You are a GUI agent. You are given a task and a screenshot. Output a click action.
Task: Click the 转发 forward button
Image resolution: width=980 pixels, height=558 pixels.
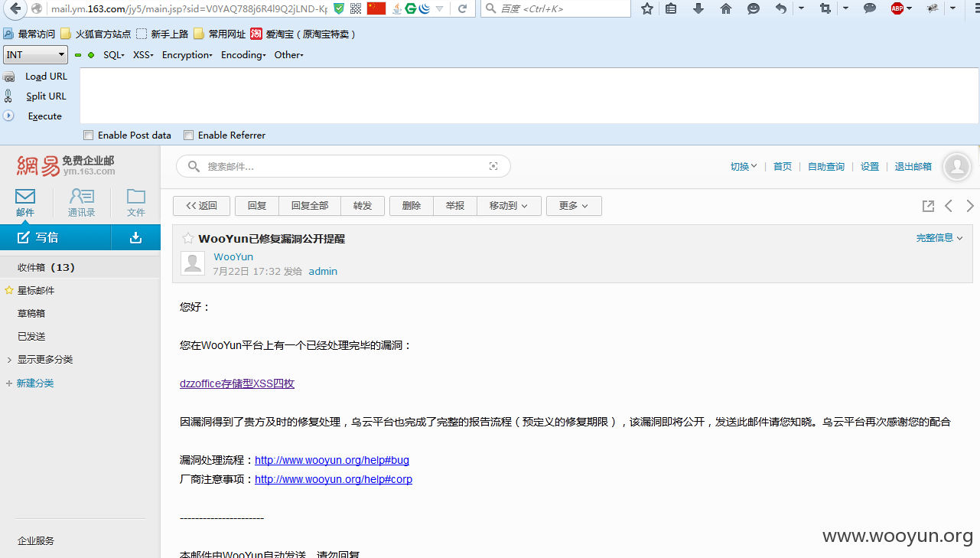tap(363, 206)
